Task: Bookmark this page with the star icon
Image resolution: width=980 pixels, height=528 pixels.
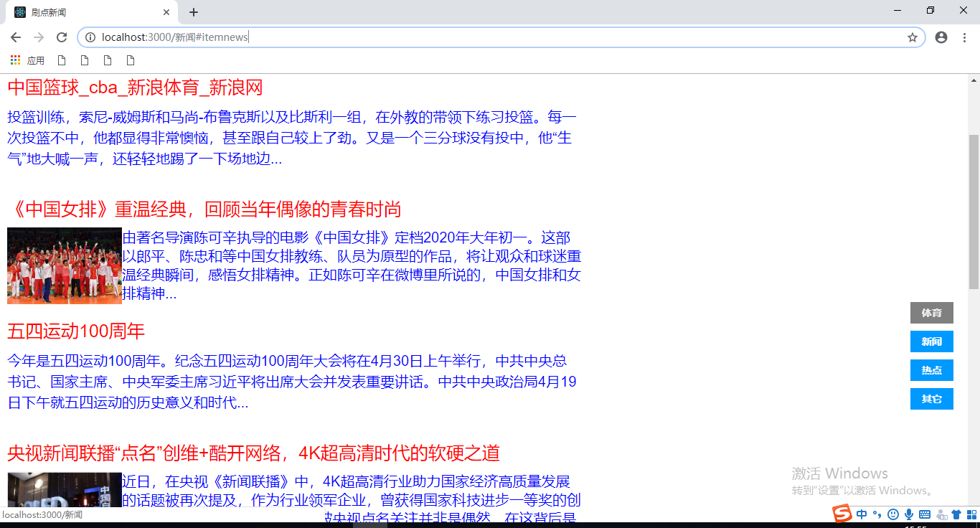Action: pos(913,37)
